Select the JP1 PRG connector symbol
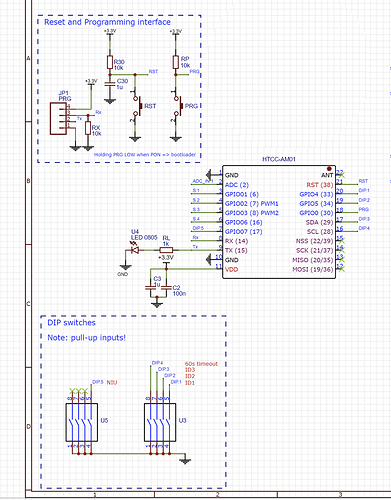The height and width of the screenshot is (500, 391). (58, 119)
